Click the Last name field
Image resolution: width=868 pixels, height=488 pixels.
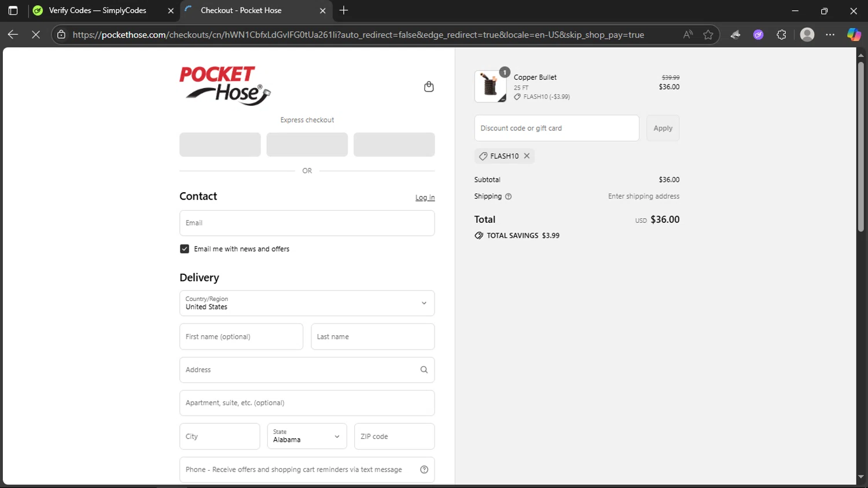[373, 336]
